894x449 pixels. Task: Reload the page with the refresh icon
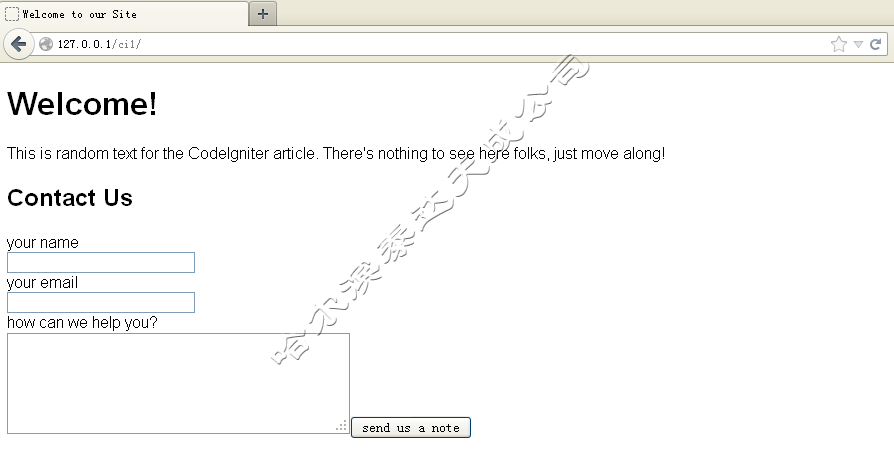pyautogui.click(x=876, y=44)
